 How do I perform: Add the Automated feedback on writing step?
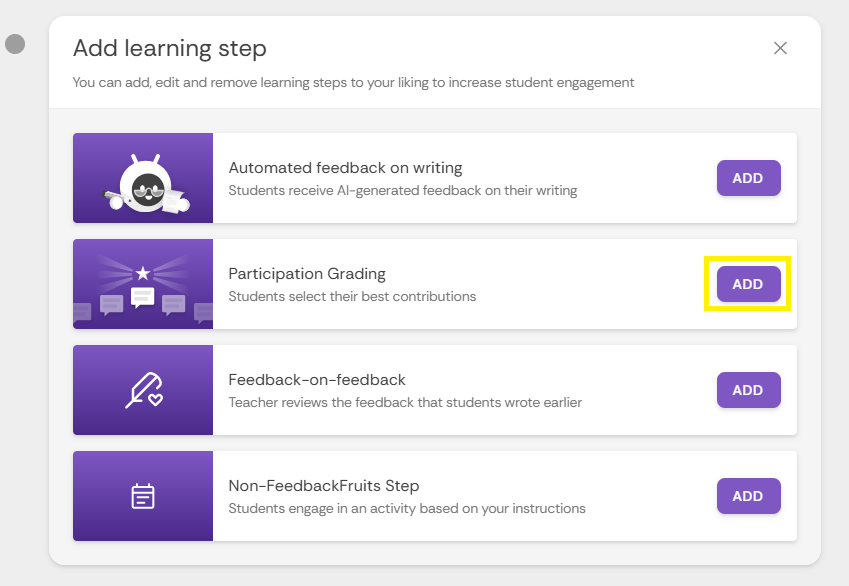point(748,178)
